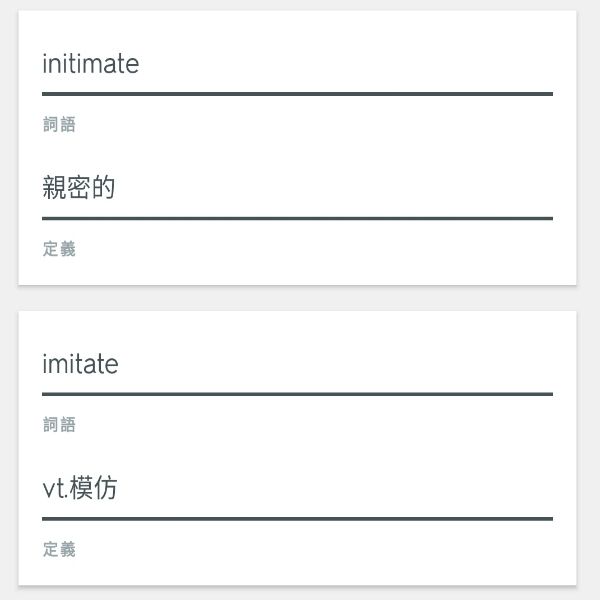Click the gray gap between the two cards
The image size is (600, 600).
pyautogui.click(x=297, y=298)
